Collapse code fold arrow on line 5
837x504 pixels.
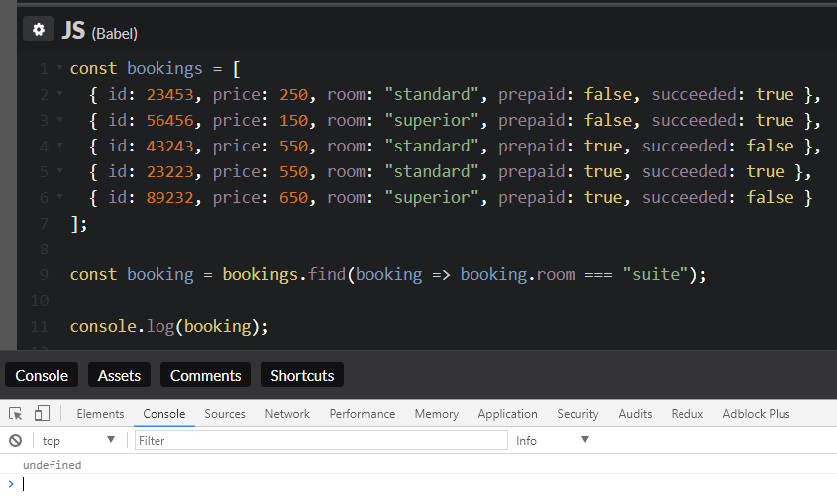coord(59,171)
